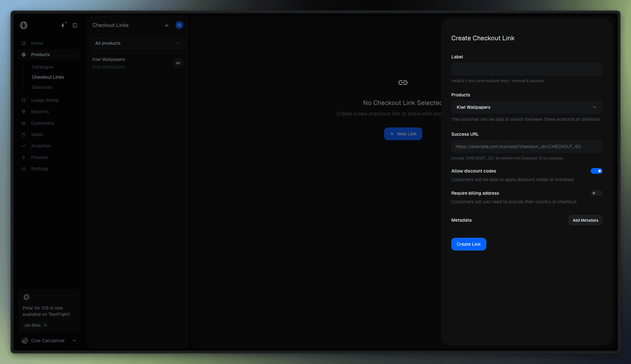Click the Home grid icon
Viewport: 631px width, 364px height.
click(24, 43)
